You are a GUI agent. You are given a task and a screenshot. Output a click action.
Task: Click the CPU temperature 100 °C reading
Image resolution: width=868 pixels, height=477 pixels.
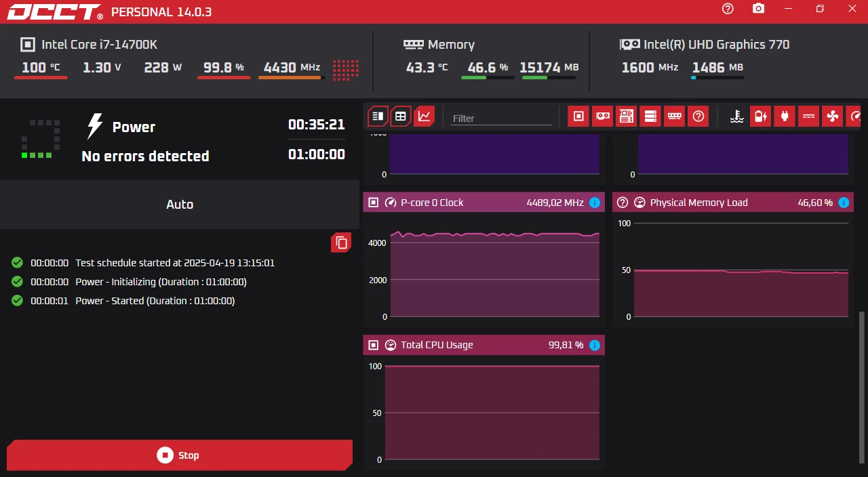coord(41,67)
